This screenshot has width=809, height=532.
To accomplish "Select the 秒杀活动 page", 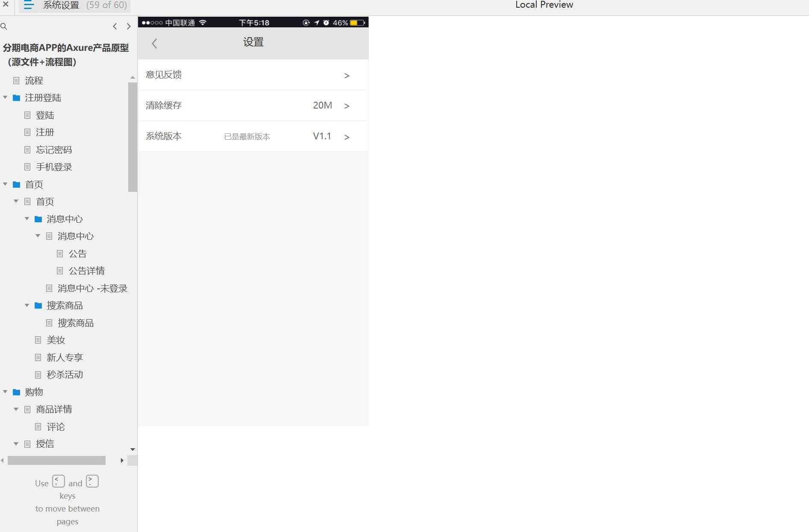I will coord(64,374).
